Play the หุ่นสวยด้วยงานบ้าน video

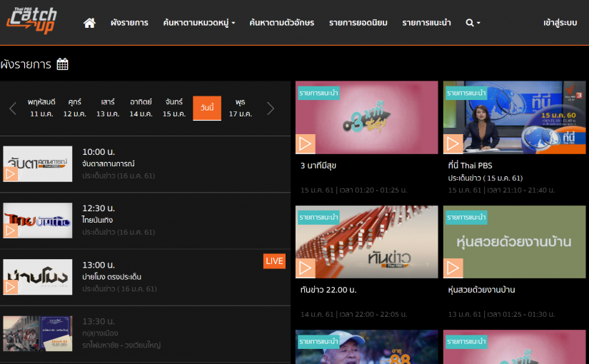(453, 268)
